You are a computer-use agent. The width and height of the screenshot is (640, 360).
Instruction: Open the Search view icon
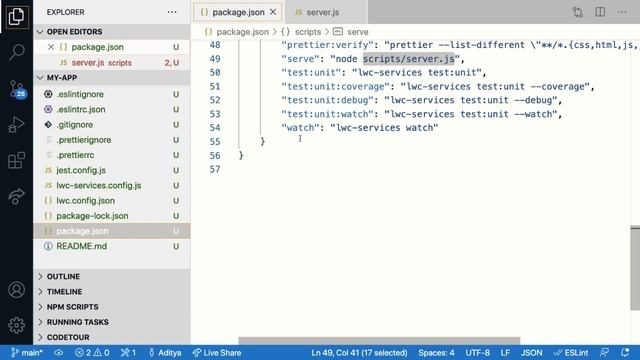[16, 52]
